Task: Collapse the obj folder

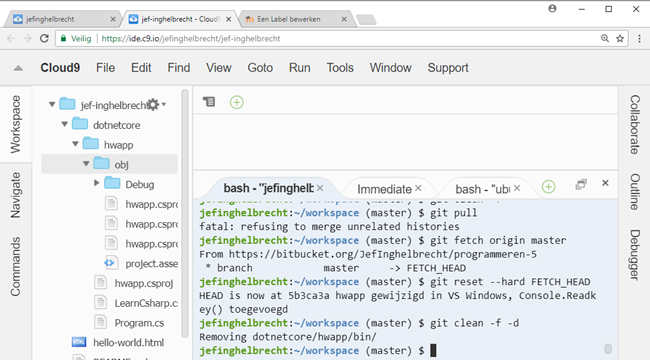Action: pyautogui.click(x=86, y=164)
